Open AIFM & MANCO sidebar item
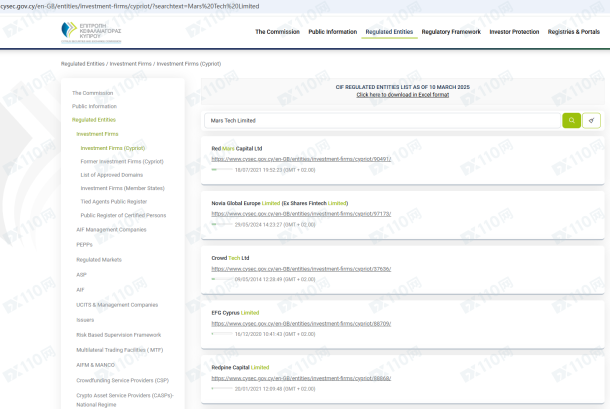The width and height of the screenshot is (610, 409). click(x=95, y=365)
